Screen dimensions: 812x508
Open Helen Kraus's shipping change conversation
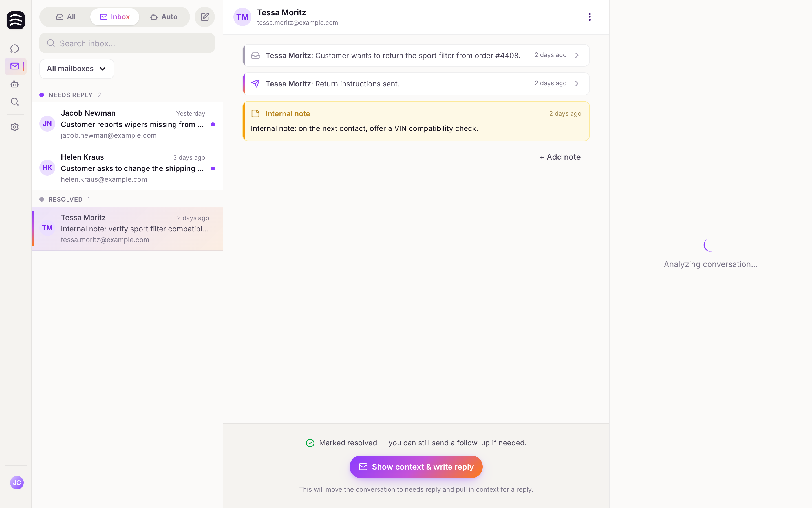tap(127, 168)
